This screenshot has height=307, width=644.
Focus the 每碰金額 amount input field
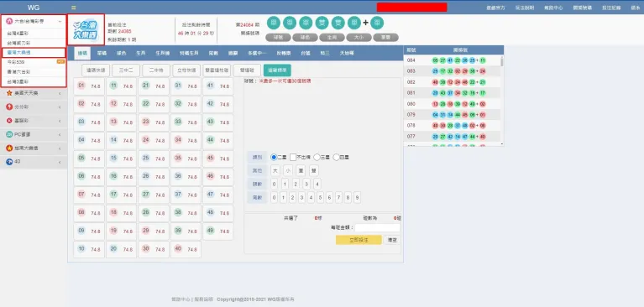coord(378,227)
